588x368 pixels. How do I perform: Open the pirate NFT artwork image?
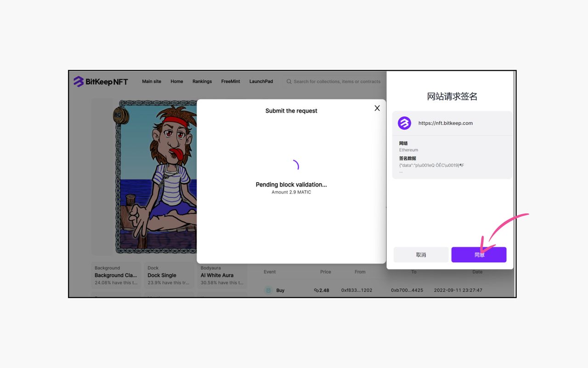[x=156, y=177]
